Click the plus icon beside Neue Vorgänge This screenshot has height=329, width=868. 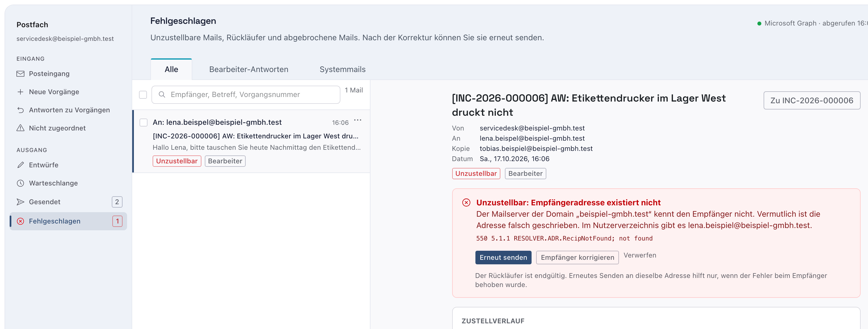20,92
